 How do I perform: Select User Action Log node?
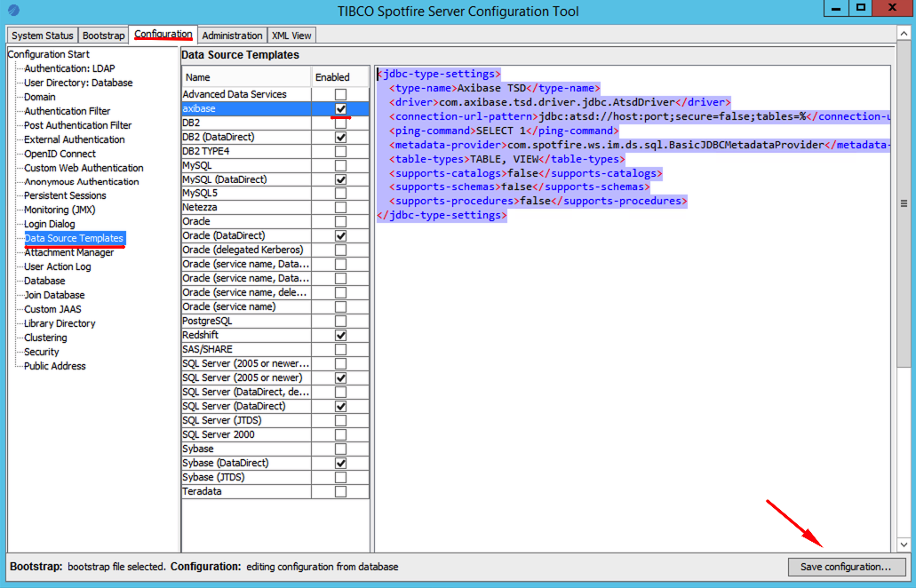tap(57, 266)
